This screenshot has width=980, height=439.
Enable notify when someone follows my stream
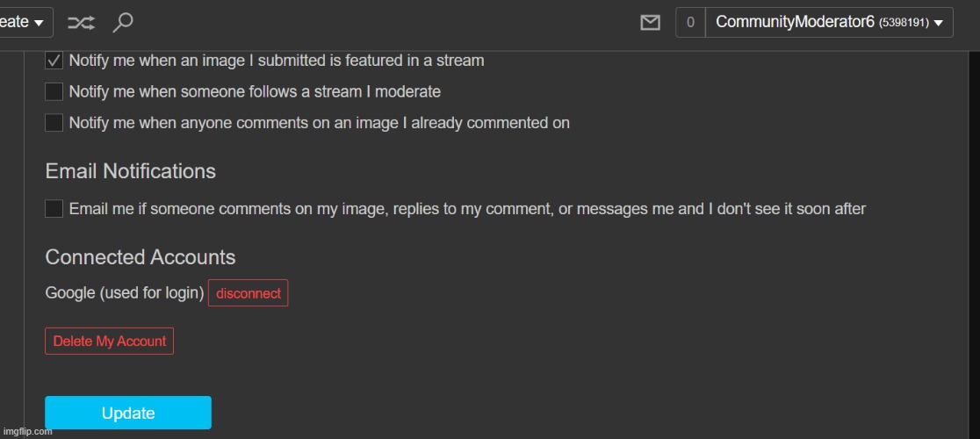click(54, 91)
